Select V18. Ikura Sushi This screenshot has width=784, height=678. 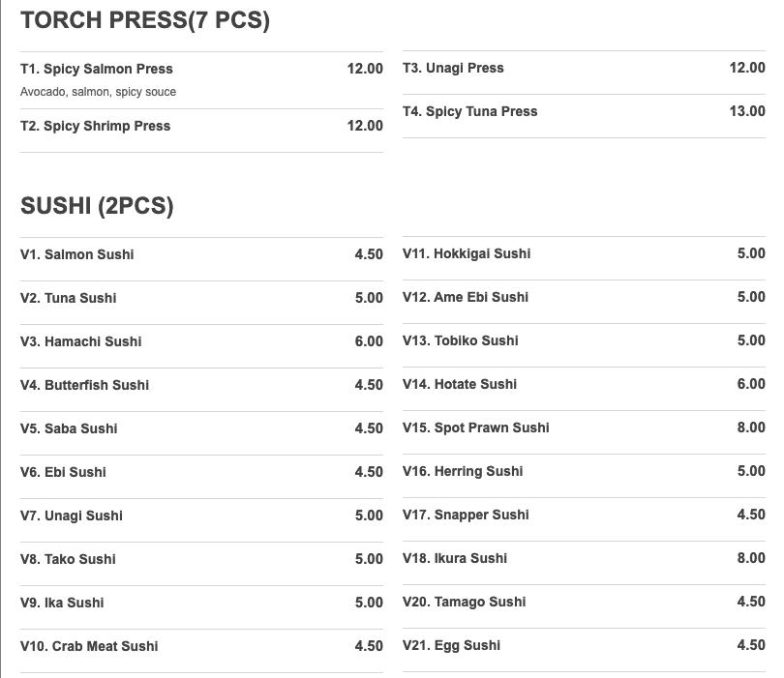point(455,558)
